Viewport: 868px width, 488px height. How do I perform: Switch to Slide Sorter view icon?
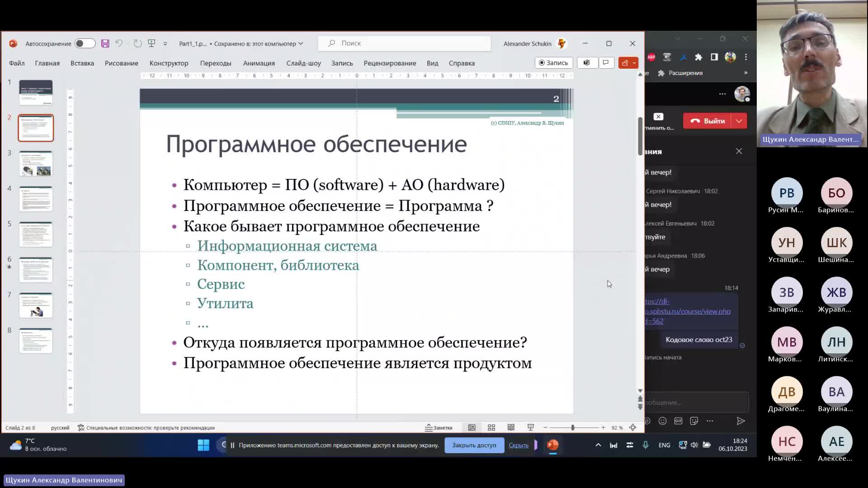point(491,427)
